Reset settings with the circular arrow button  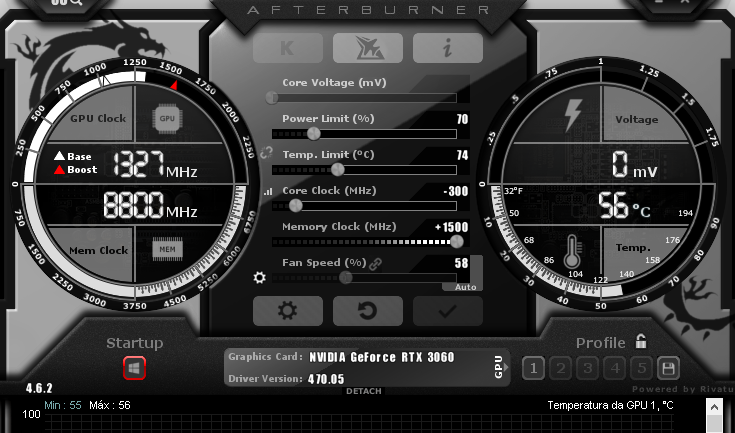pyautogui.click(x=368, y=311)
